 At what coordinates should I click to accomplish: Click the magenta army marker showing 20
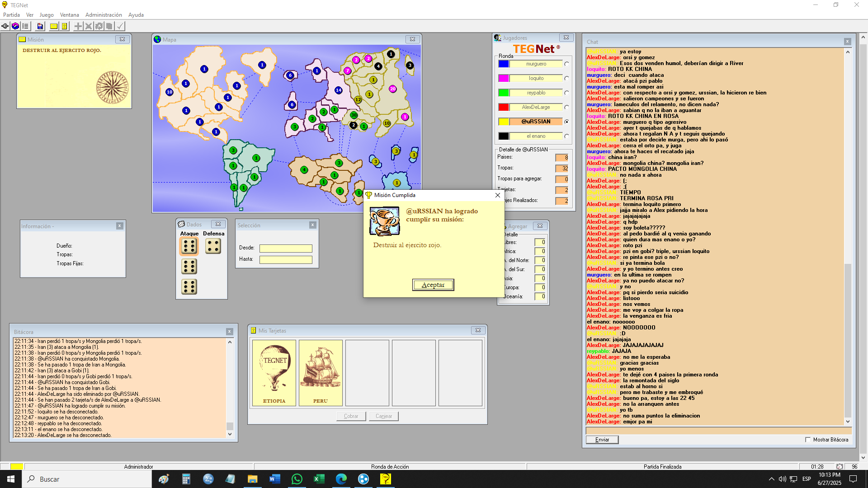392,89
